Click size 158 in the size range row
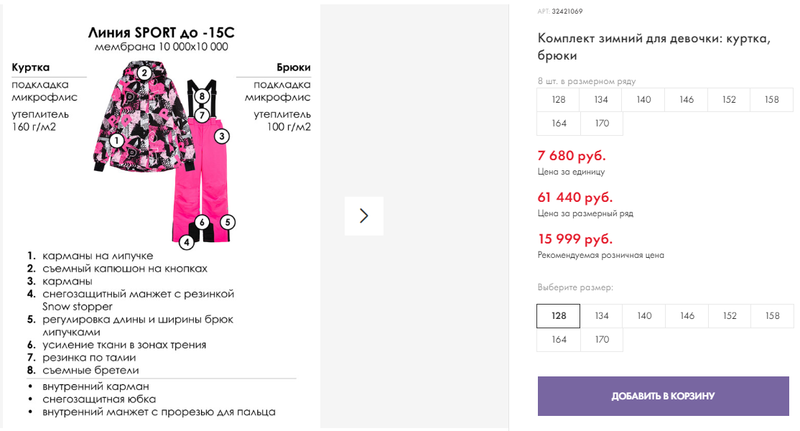Viewport: 800px width, 431px height. 771,99
